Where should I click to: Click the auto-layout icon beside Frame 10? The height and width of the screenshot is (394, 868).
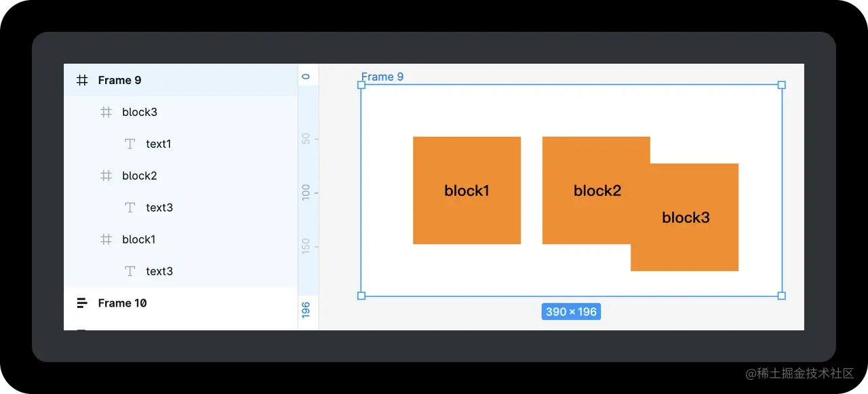click(82, 303)
